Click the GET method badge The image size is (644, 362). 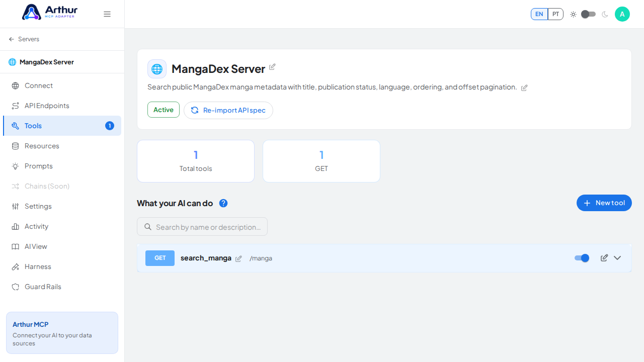[x=160, y=258]
